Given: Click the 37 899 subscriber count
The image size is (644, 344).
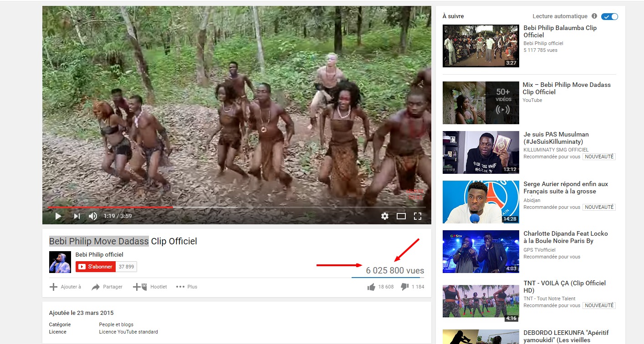Looking at the screenshot, I should pos(126,267).
